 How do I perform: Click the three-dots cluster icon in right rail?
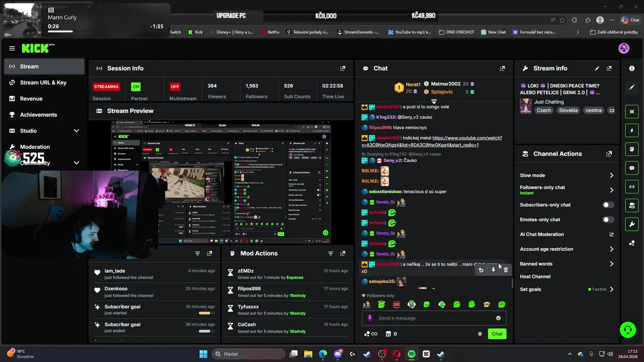632,243
